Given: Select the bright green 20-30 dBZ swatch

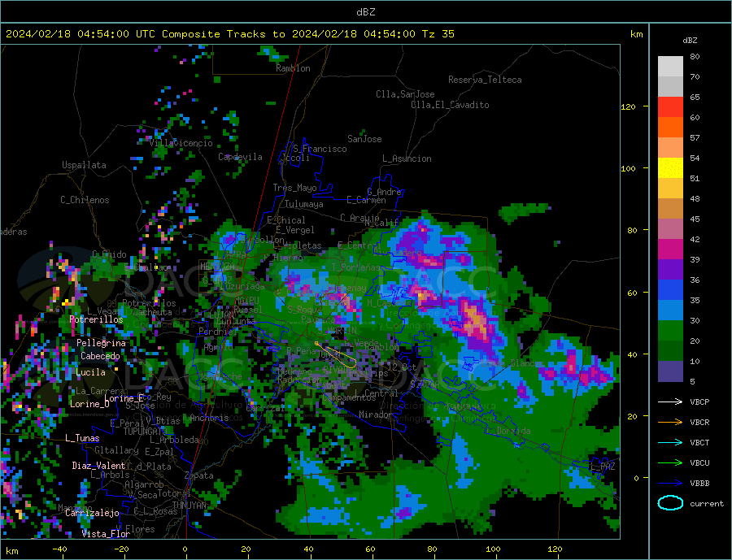Looking at the screenshot, I should click(670, 331).
